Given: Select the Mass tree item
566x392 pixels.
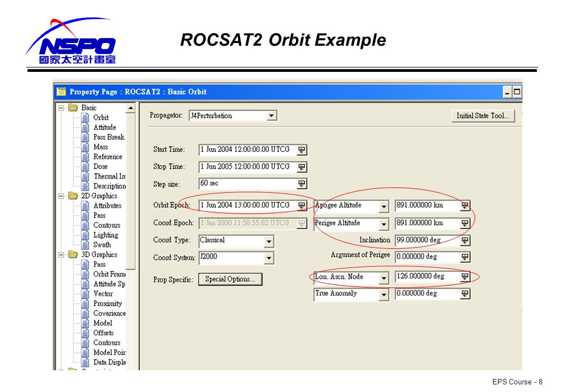Looking at the screenshot, I should coord(101,147).
